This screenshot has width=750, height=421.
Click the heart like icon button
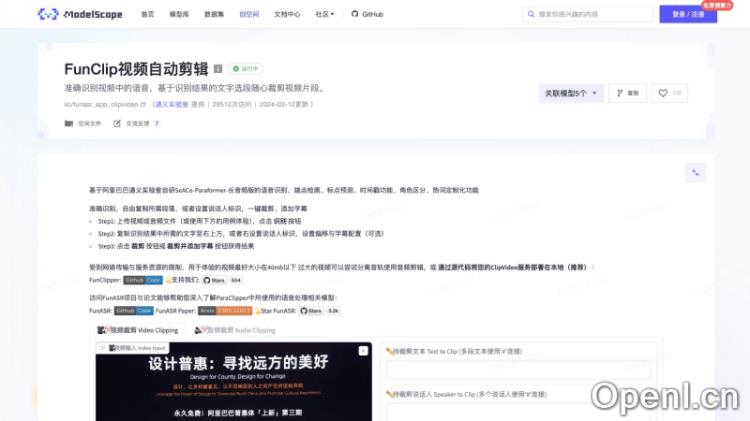[x=669, y=93]
